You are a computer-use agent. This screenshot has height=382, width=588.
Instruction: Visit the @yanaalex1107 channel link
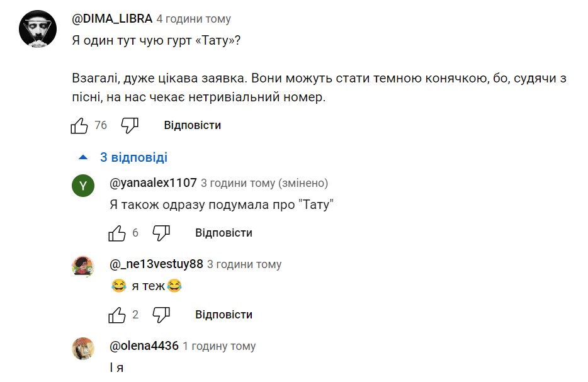coord(153,183)
